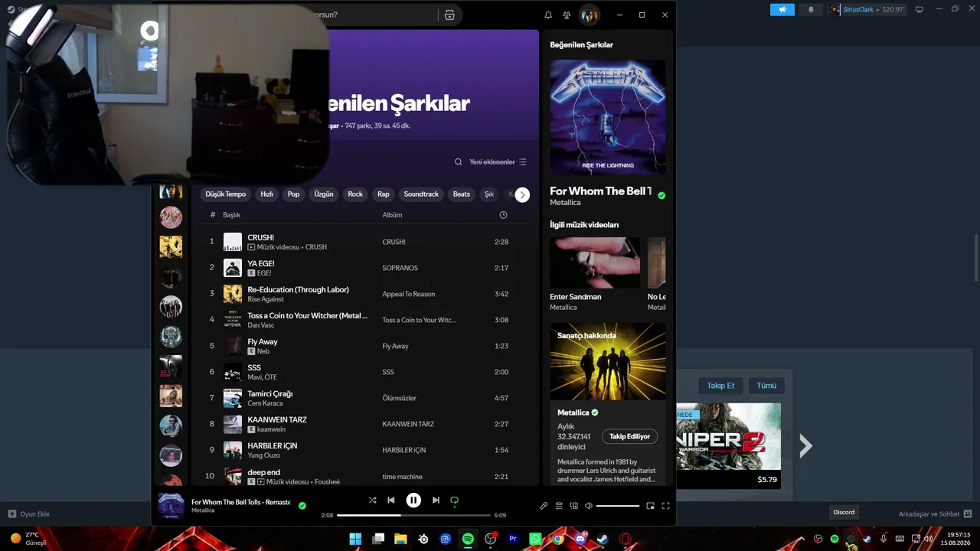Open Spotify notifications bell
This screenshot has width=980, height=551.
coord(548,15)
